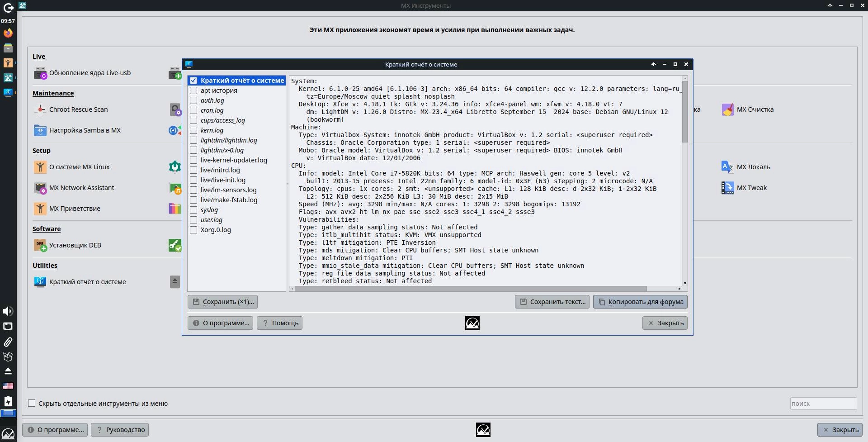Open the MX menu logo at dock bottom
868x442 pixels.
pyautogui.click(x=8, y=435)
